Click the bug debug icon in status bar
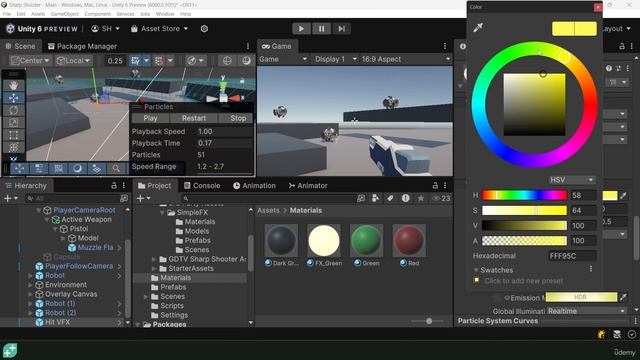This screenshot has height=360, width=640. 601,334
